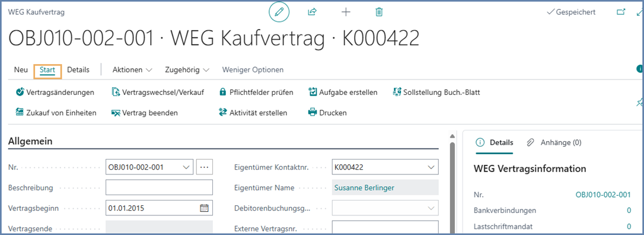
Task: Click the Vertragswechsel/Verkauf icon
Action: (x=116, y=92)
